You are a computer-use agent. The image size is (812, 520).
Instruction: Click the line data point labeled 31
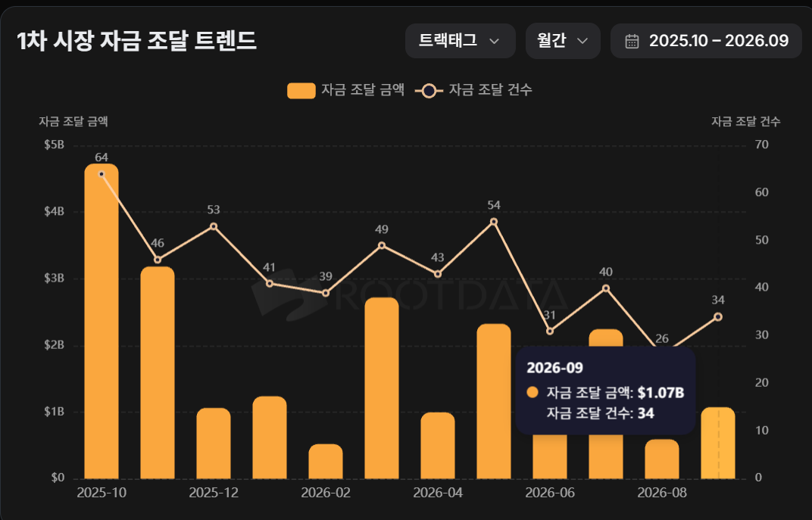(x=550, y=331)
